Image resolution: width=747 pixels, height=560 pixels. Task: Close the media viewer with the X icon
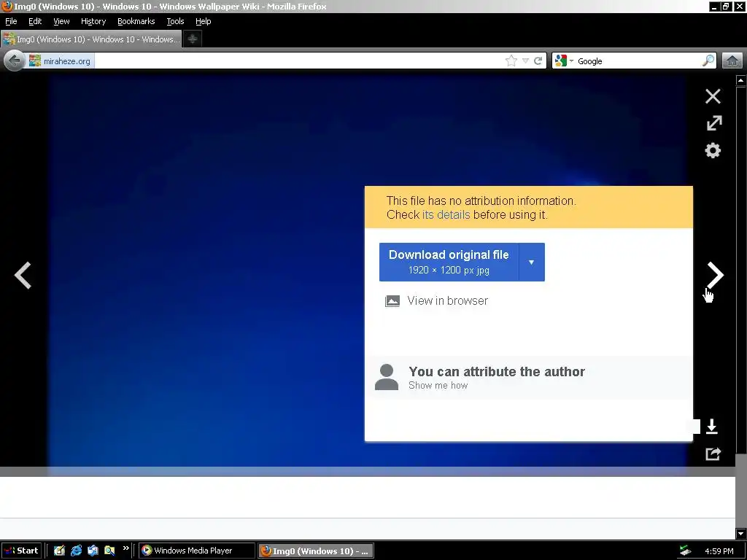coord(713,96)
